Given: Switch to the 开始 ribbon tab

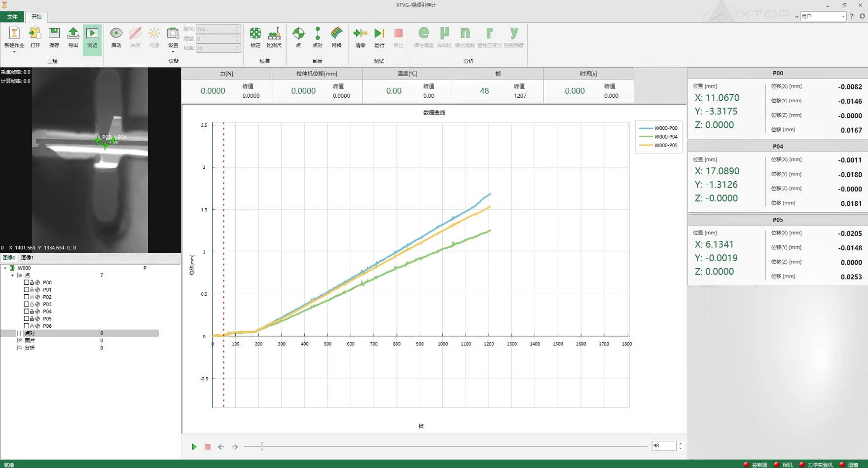Looking at the screenshot, I should [36, 17].
